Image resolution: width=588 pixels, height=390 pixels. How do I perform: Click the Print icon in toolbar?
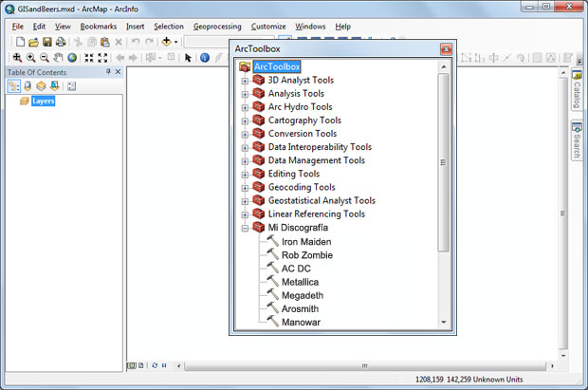pyautogui.click(x=61, y=42)
